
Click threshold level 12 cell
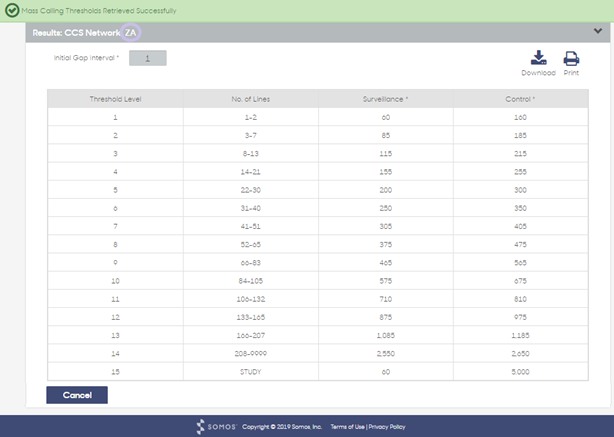(x=115, y=317)
